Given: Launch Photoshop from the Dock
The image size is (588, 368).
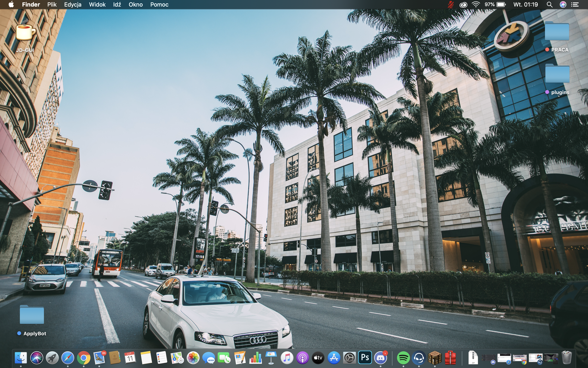Looking at the screenshot, I should [x=365, y=357].
